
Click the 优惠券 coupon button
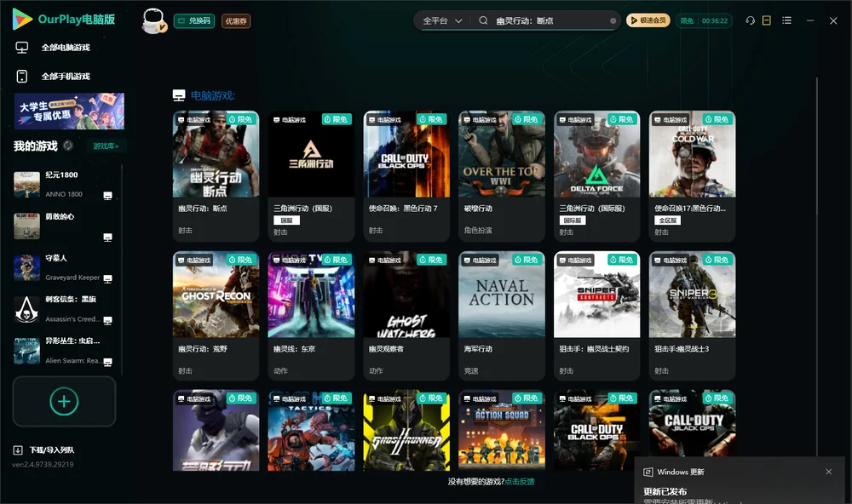click(x=236, y=21)
